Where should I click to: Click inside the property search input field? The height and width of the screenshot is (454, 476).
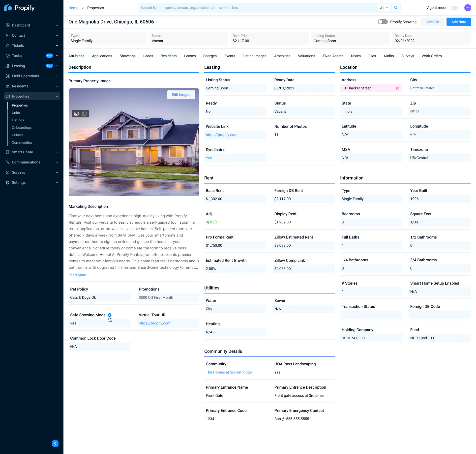coord(248,8)
